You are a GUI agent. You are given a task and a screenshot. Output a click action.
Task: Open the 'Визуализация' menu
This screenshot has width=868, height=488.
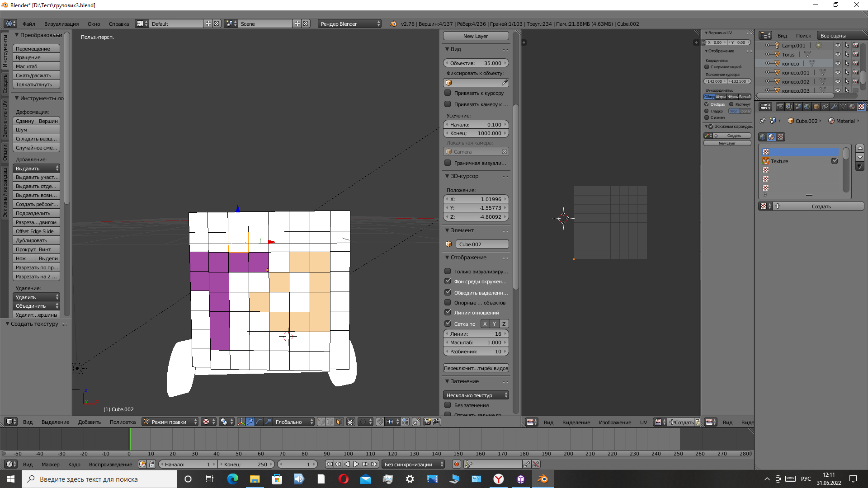click(x=61, y=23)
